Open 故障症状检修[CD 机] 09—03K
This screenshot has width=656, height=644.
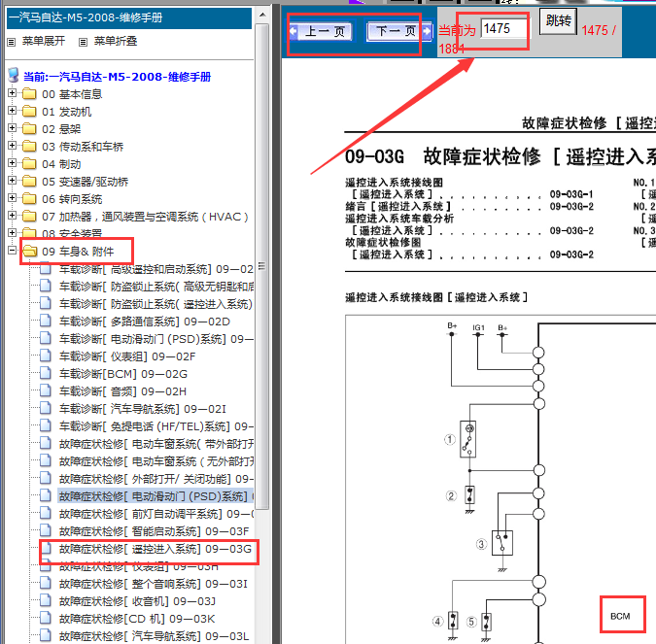pyautogui.click(x=137, y=619)
